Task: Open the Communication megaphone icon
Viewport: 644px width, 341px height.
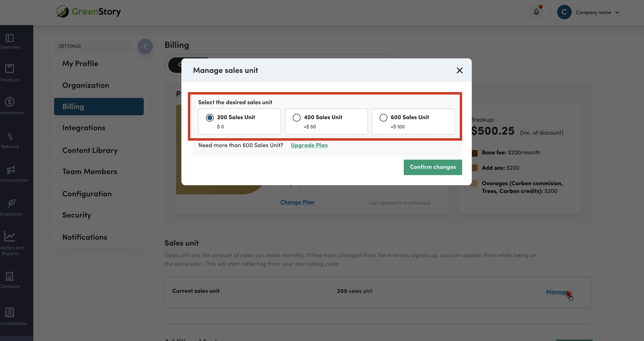Action: tap(11, 170)
